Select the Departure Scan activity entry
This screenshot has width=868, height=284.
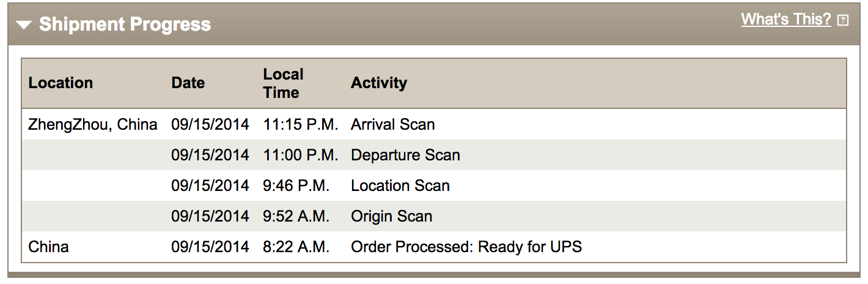[x=405, y=155]
